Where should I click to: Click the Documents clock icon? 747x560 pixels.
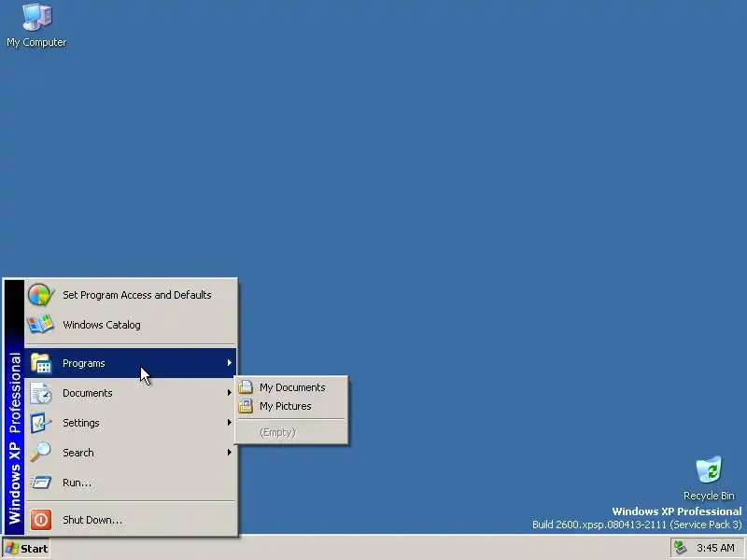click(41, 393)
